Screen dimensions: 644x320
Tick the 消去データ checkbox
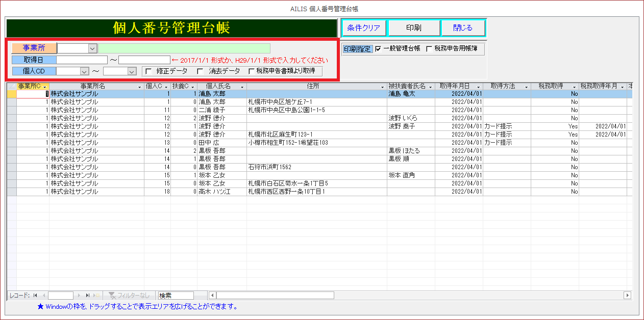201,71
